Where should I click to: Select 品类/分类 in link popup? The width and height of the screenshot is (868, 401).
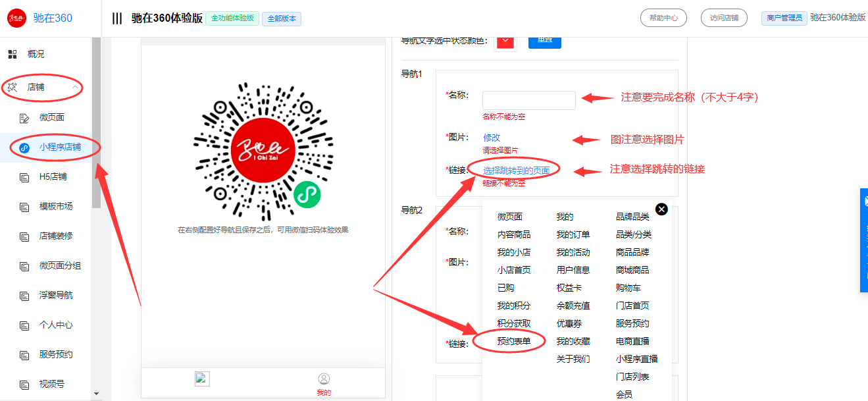[634, 234]
